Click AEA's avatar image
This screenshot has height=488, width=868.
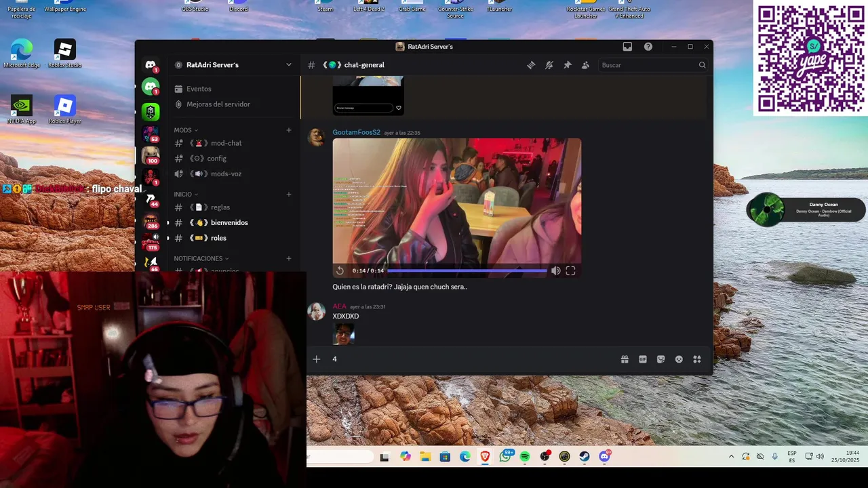coord(316,311)
